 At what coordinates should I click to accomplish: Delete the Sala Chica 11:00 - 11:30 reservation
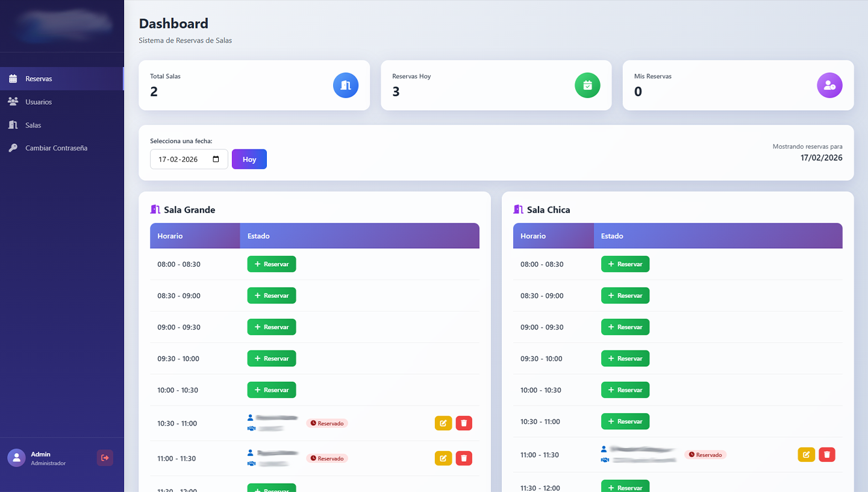coord(827,455)
